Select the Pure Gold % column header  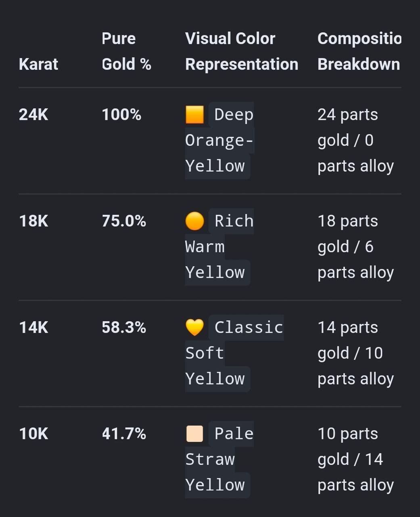[126, 51]
